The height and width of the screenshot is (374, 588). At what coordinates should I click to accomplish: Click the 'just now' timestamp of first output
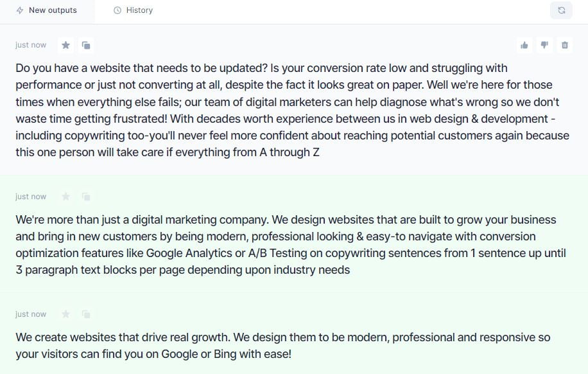click(31, 45)
